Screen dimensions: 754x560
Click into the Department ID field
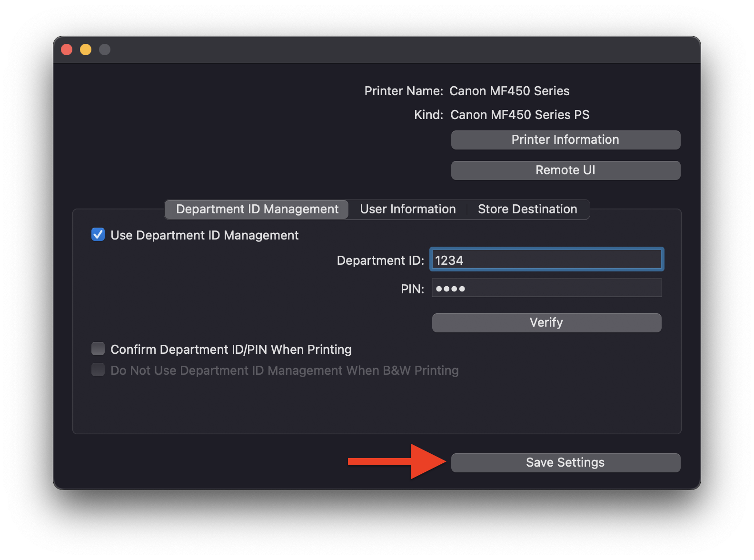546,260
